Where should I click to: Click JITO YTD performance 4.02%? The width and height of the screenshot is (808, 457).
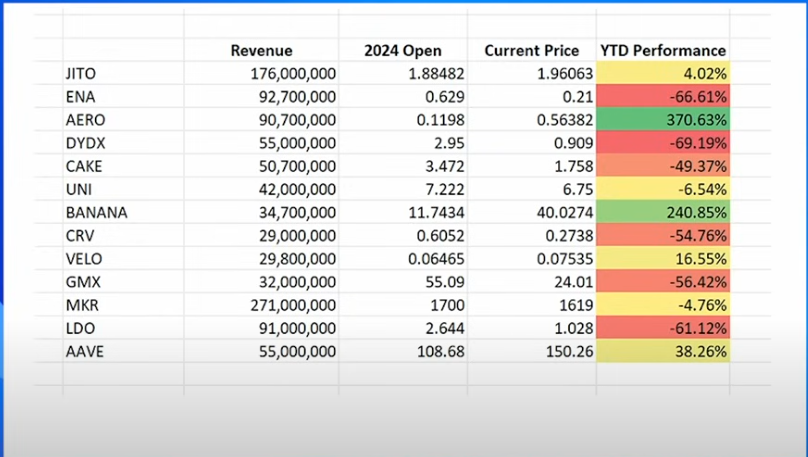(663, 74)
